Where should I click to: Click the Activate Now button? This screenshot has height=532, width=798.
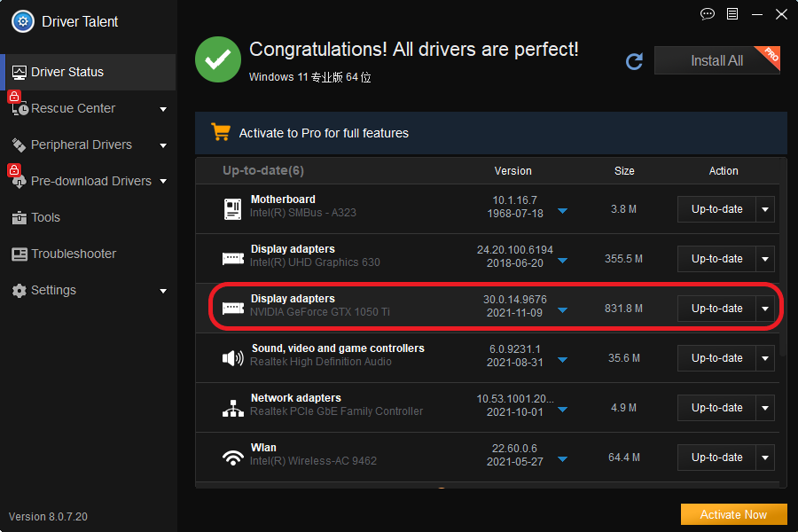click(x=733, y=514)
